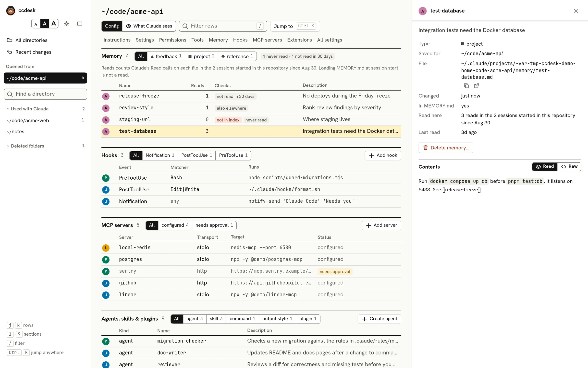This screenshot has width=588, height=368.
Task: Open the ~/code/acme-web directory
Action: point(45,120)
